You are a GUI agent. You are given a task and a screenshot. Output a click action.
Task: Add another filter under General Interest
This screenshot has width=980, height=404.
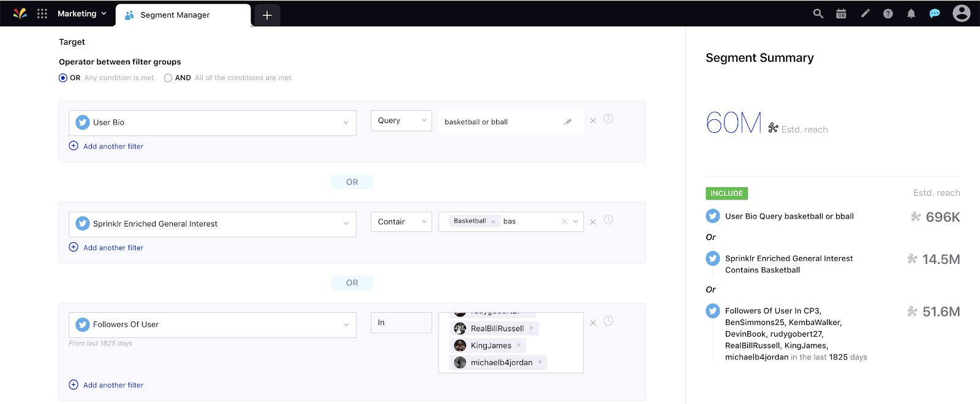[x=106, y=248]
